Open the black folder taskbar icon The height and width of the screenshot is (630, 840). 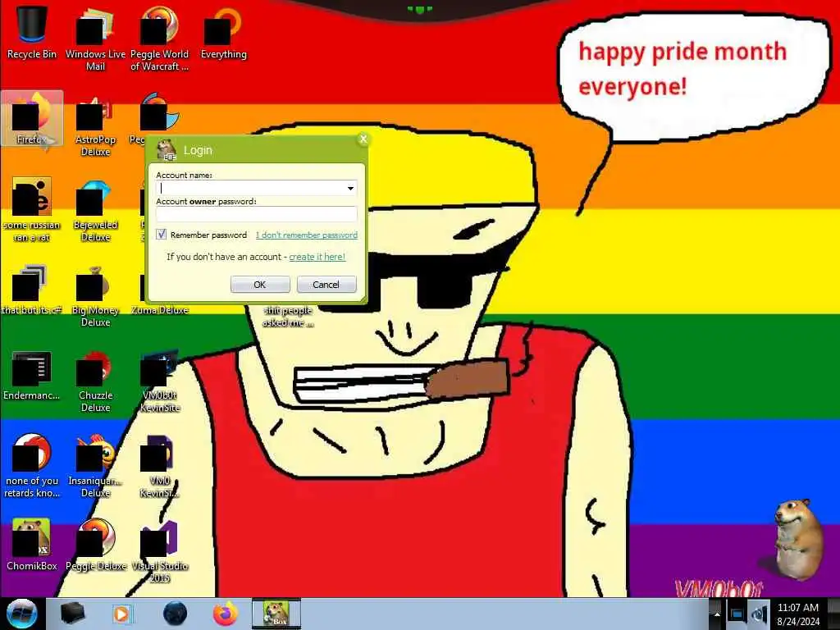point(72,614)
